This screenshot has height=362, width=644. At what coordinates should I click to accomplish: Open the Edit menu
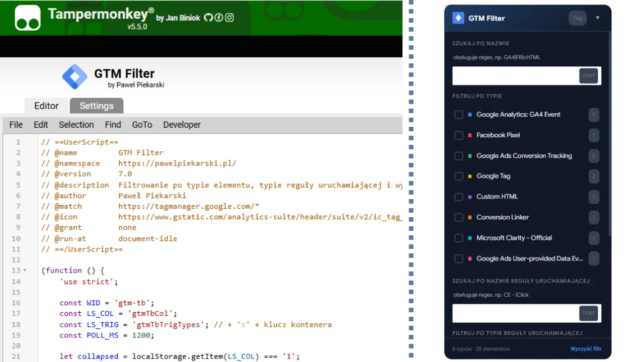pyautogui.click(x=41, y=125)
